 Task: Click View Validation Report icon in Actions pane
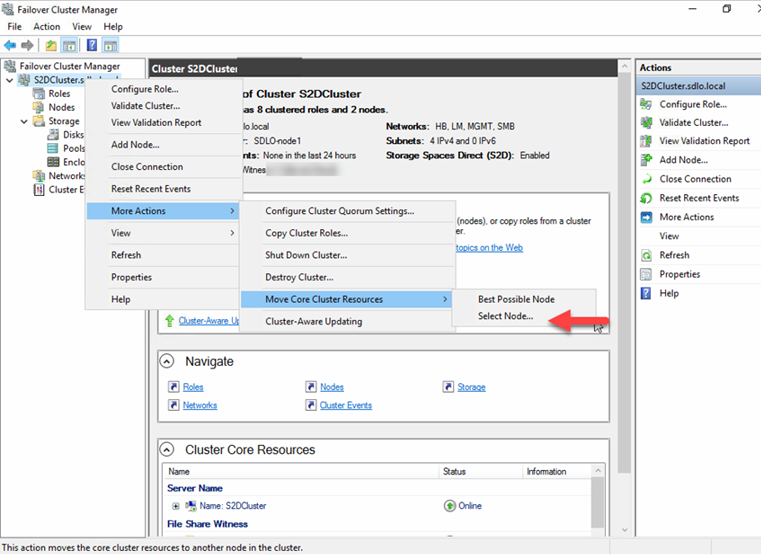(646, 141)
